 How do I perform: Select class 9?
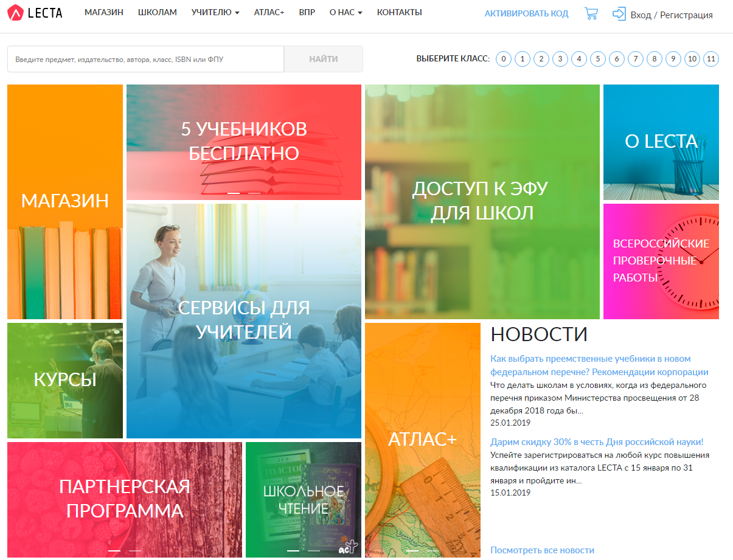pos(673,59)
